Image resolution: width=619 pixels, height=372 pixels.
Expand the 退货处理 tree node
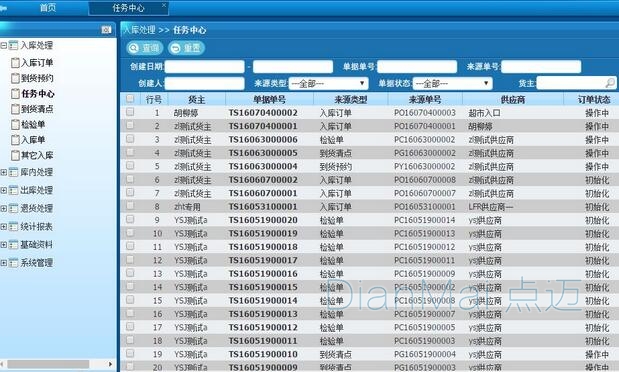4,209
